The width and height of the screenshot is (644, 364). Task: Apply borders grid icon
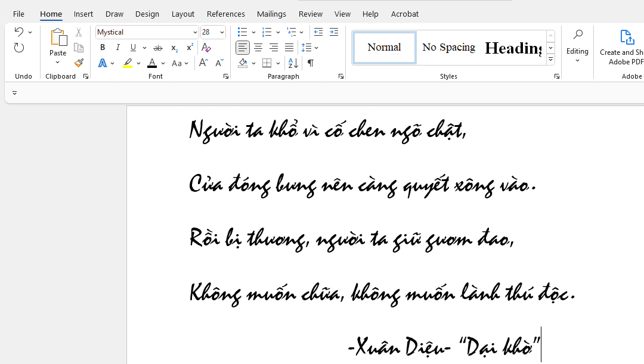267,63
